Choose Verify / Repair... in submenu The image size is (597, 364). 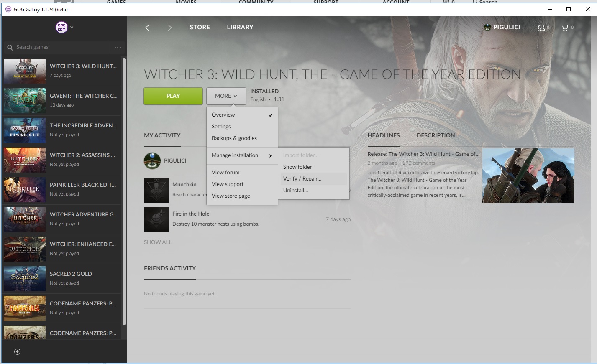(313, 178)
